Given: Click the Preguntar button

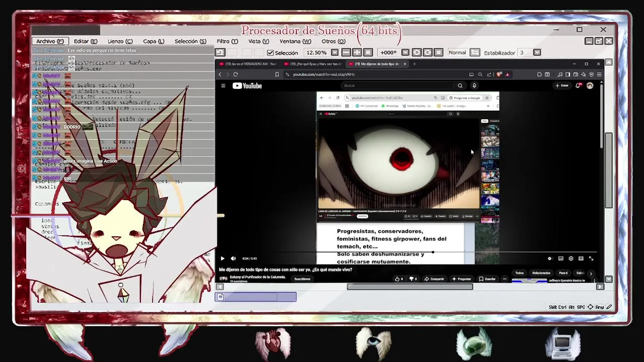Looking at the screenshot, I should (461, 279).
